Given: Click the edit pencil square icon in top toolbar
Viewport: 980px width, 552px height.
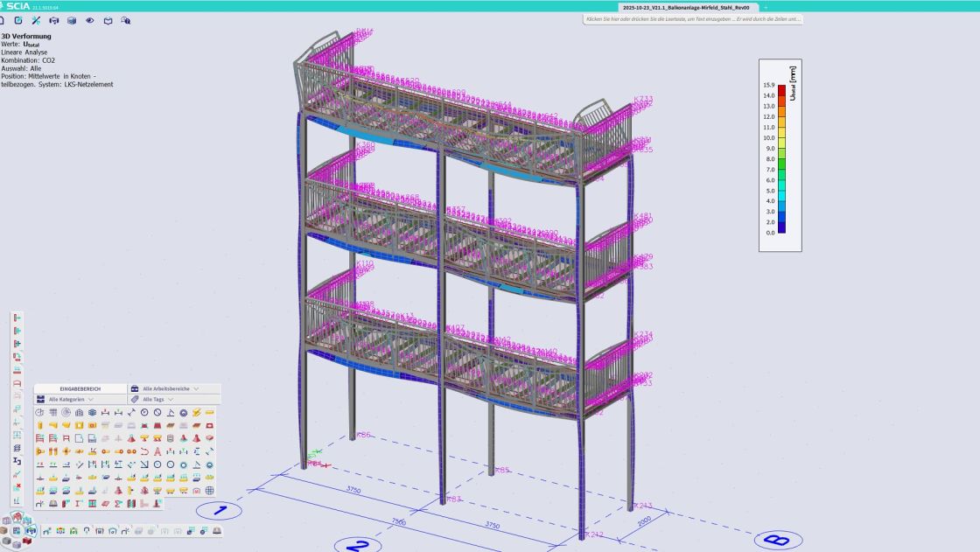Looking at the screenshot, I should click(x=18, y=20).
